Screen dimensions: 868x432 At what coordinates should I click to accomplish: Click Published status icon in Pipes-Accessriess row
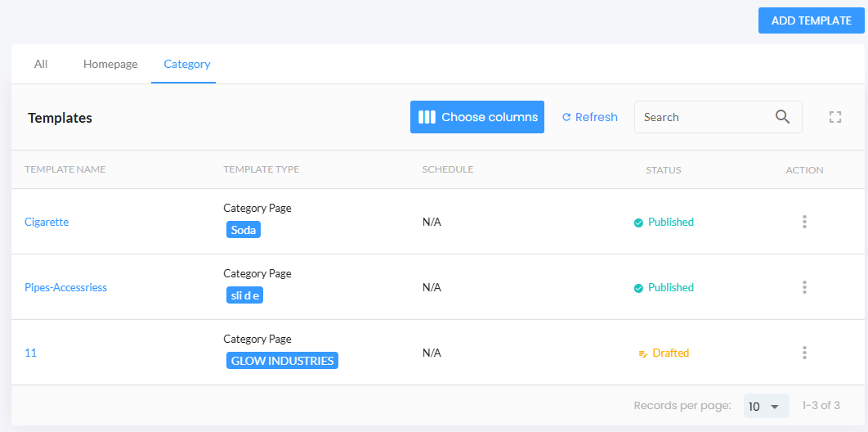click(x=638, y=288)
